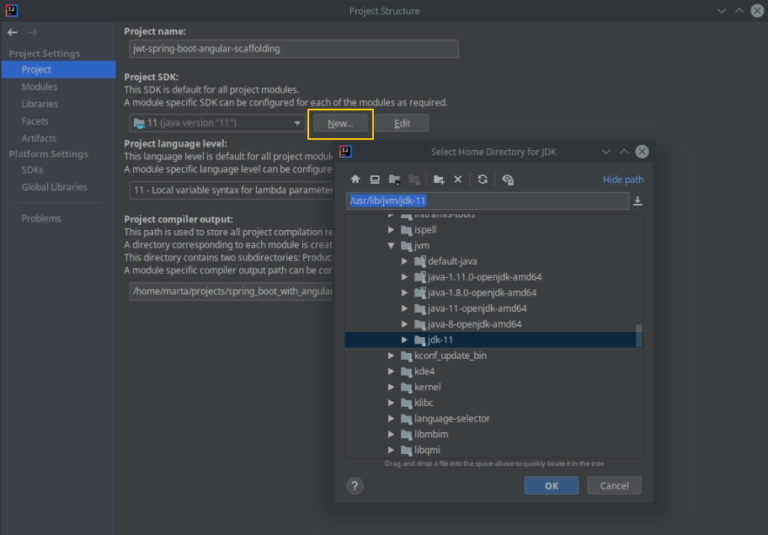Click the Delete (X) toolbar icon
Image resolution: width=768 pixels, height=535 pixels.
tap(458, 179)
